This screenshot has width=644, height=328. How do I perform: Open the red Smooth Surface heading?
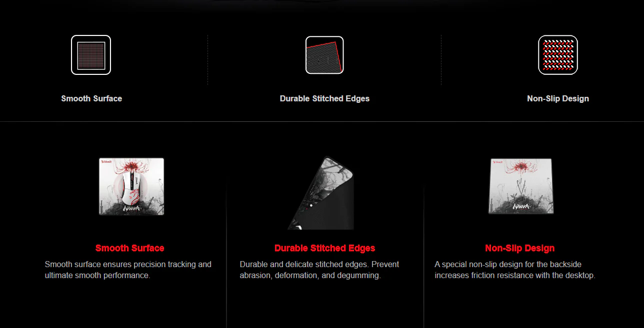pos(130,248)
